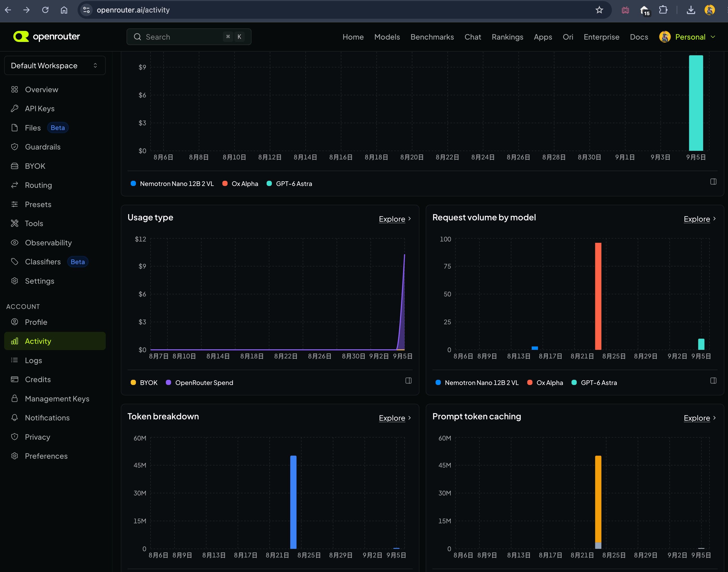Click the Activity bar chart icon

point(14,341)
